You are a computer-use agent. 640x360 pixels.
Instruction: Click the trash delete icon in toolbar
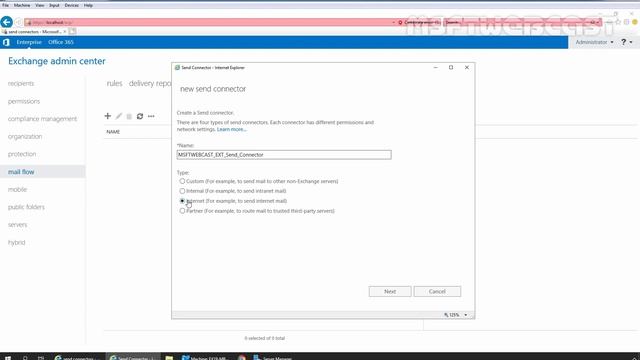[x=129, y=116]
